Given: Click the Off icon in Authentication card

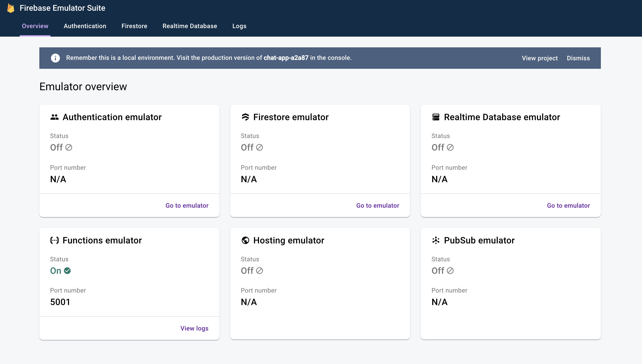Looking at the screenshot, I should coord(69,148).
